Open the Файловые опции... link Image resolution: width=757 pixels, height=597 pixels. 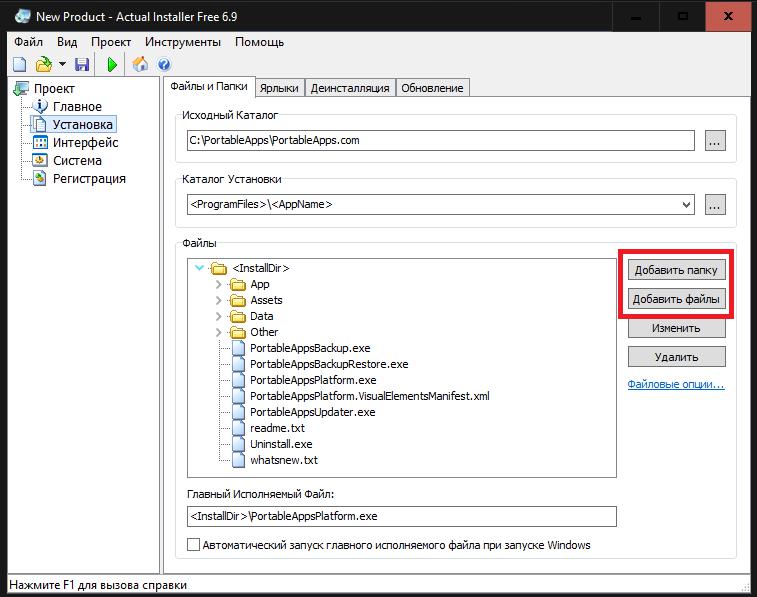[x=676, y=385]
